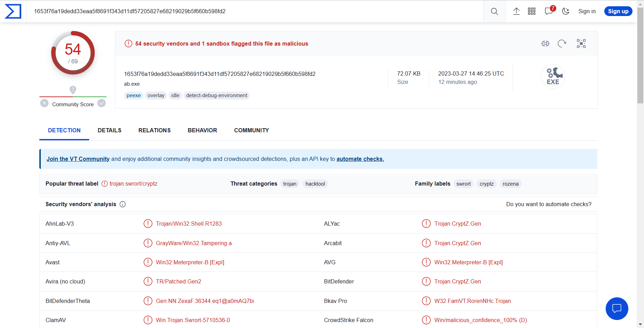Click the Arcabit malicious alert icon
Viewport: 644px width, 328px height.
(426, 243)
